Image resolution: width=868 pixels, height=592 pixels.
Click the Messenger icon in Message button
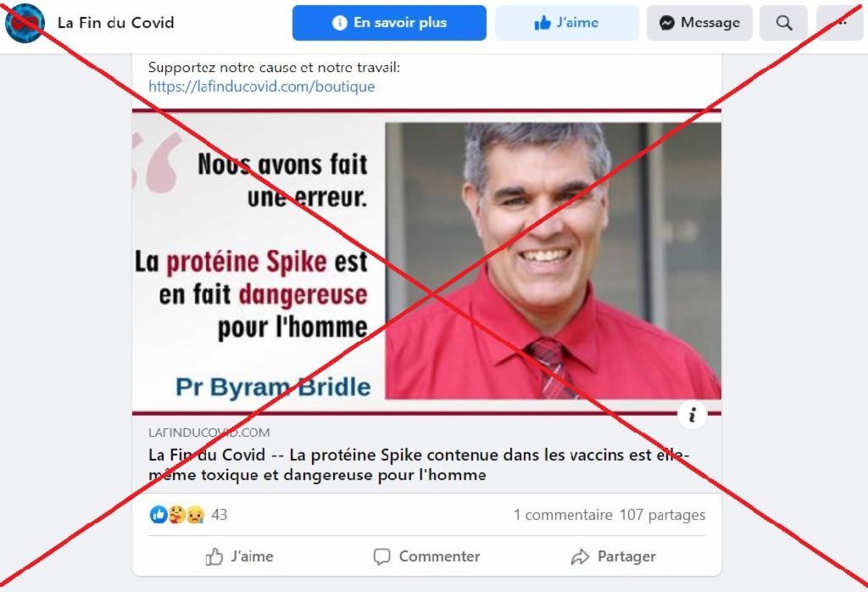tap(666, 23)
